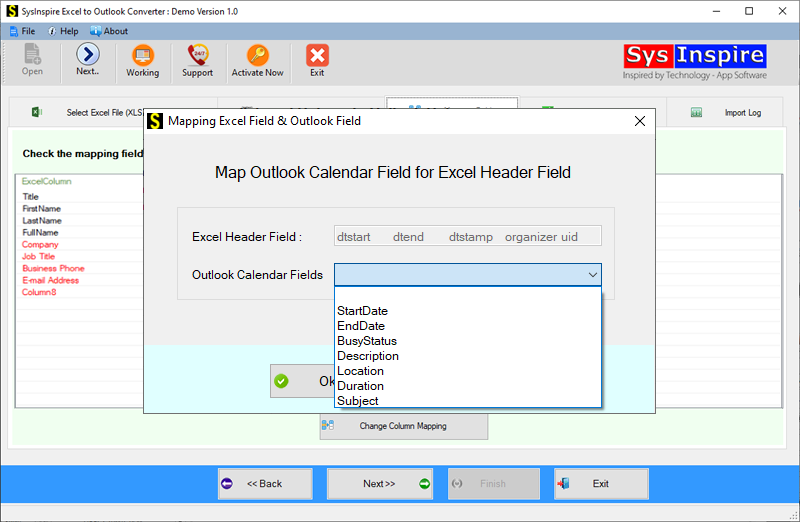800x522 pixels.
Task: Click the Excel file icon in Select Excel tab
Action: click(x=37, y=112)
